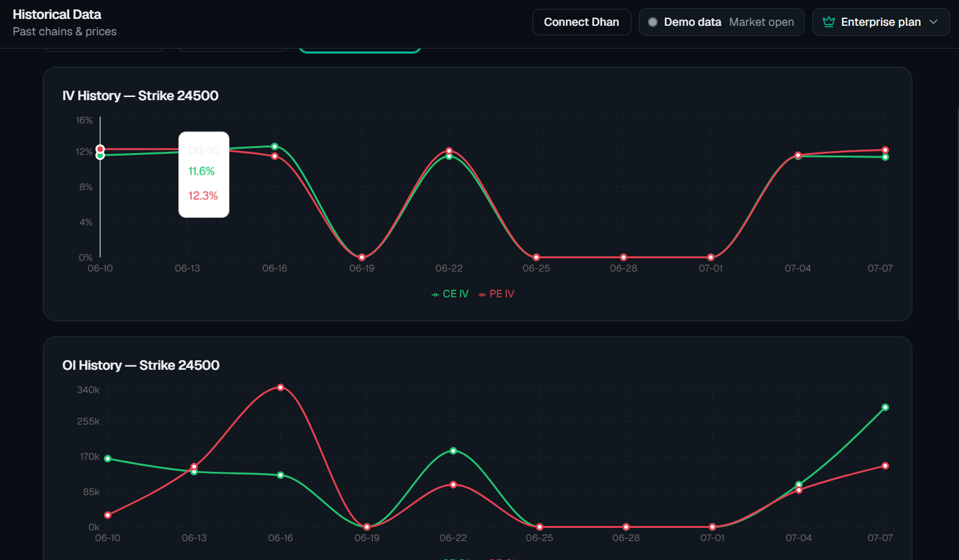959x560 pixels.
Task: Click the PE OI point at 07-07
Action: pyautogui.click(x=885, y=466)
